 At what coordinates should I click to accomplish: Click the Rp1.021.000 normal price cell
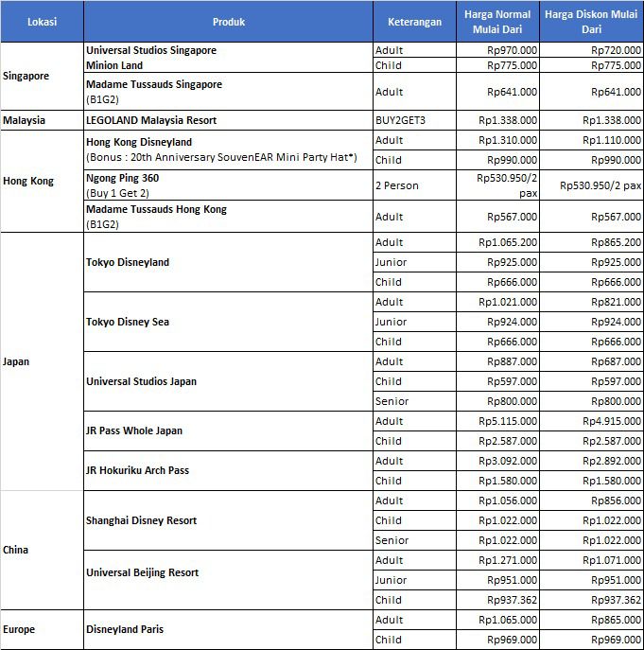click(x=497, y=302)
